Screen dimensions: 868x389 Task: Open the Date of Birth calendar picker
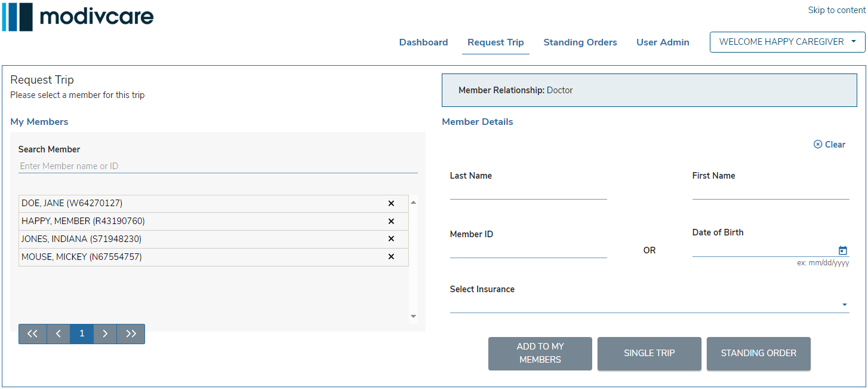tap(843, 250)
